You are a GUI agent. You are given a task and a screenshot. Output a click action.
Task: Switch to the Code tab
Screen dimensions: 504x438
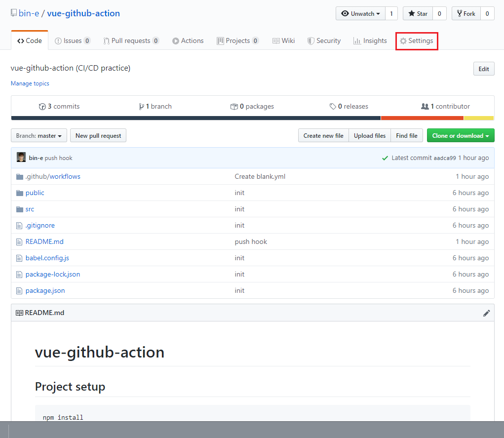[30, 40]
